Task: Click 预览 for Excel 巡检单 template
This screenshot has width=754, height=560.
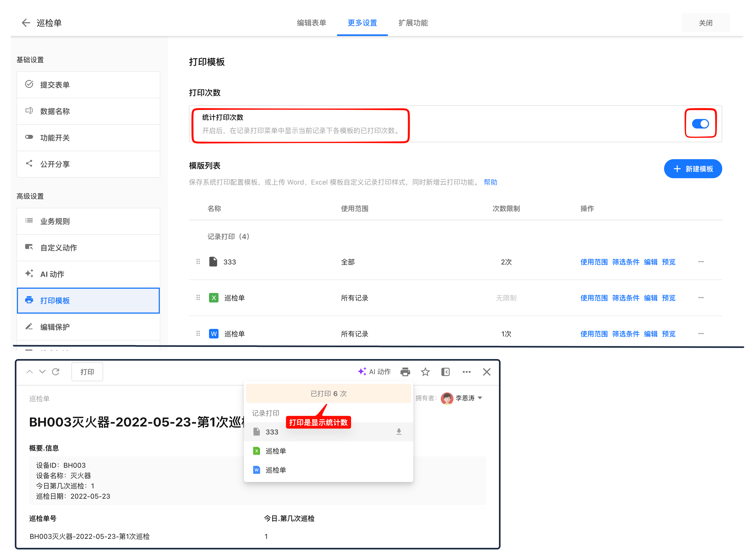Action: (669, 298)
